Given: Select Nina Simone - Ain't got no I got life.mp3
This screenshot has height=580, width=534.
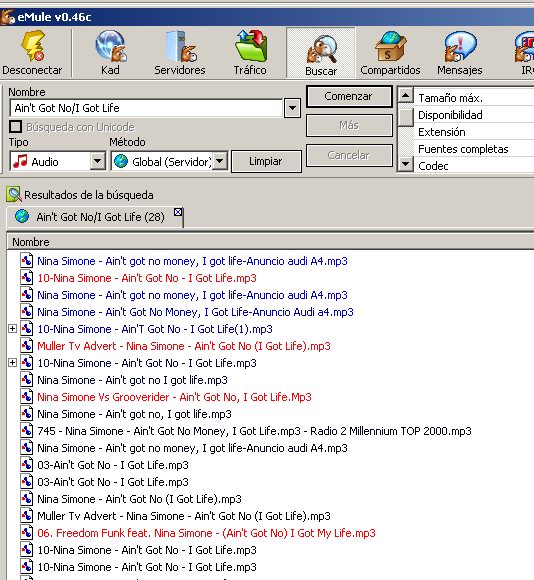Looking at the screenshot, I should point(132,380).
